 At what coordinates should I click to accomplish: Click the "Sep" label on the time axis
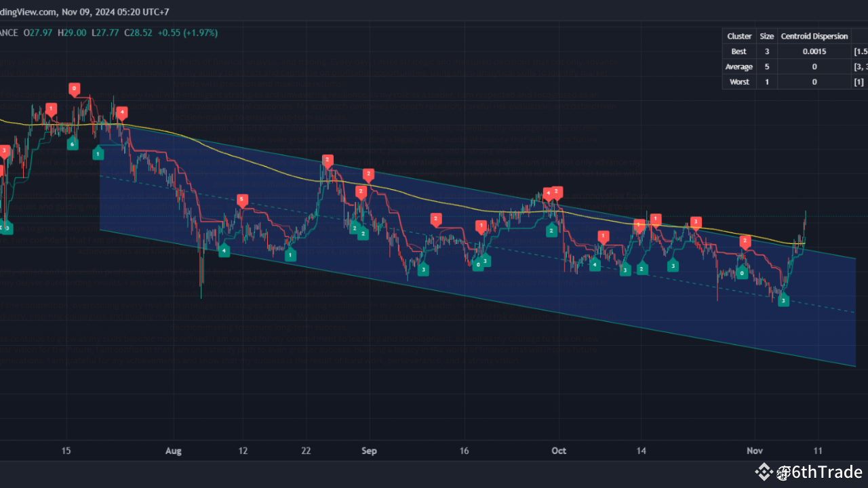coord(368,451)
